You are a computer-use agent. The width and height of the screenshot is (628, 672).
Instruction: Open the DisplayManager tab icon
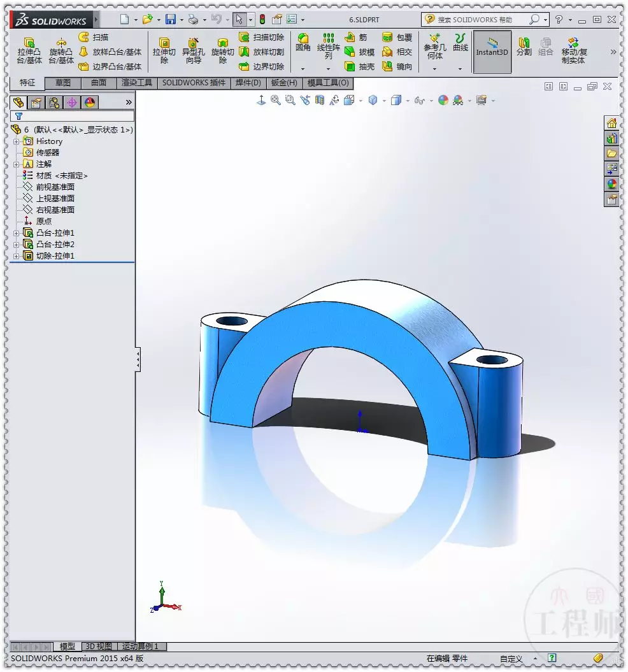(90, 103)
